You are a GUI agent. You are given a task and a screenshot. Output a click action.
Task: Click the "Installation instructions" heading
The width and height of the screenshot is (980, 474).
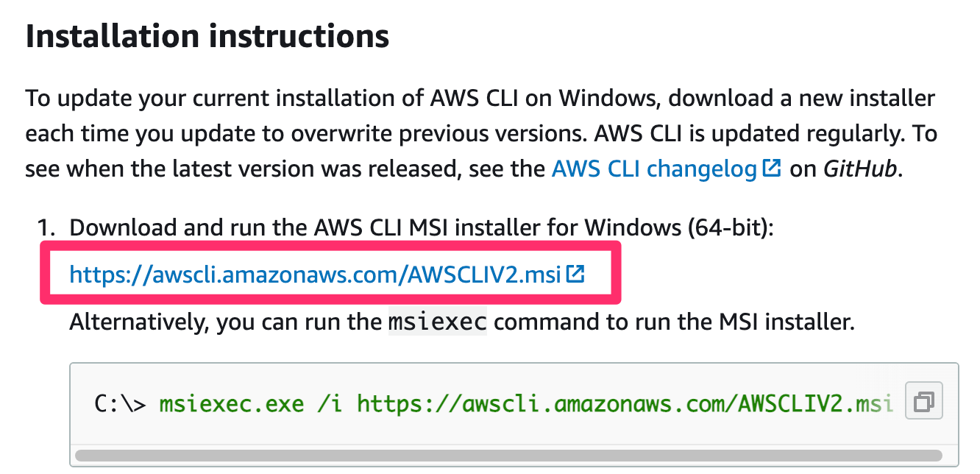(x=207, y=36)
